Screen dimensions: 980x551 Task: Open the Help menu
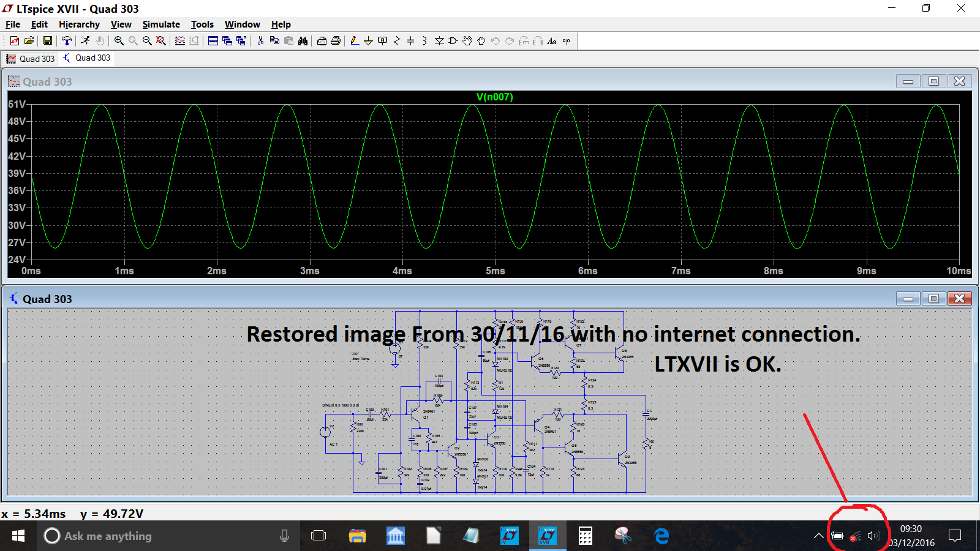tap(281, 24)
